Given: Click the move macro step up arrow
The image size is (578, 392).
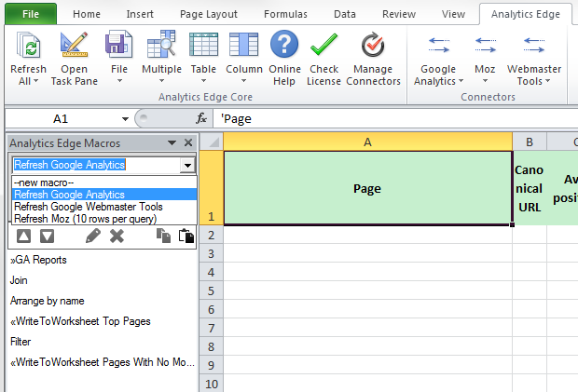Looking at the screenshot, I should (23, 237).
